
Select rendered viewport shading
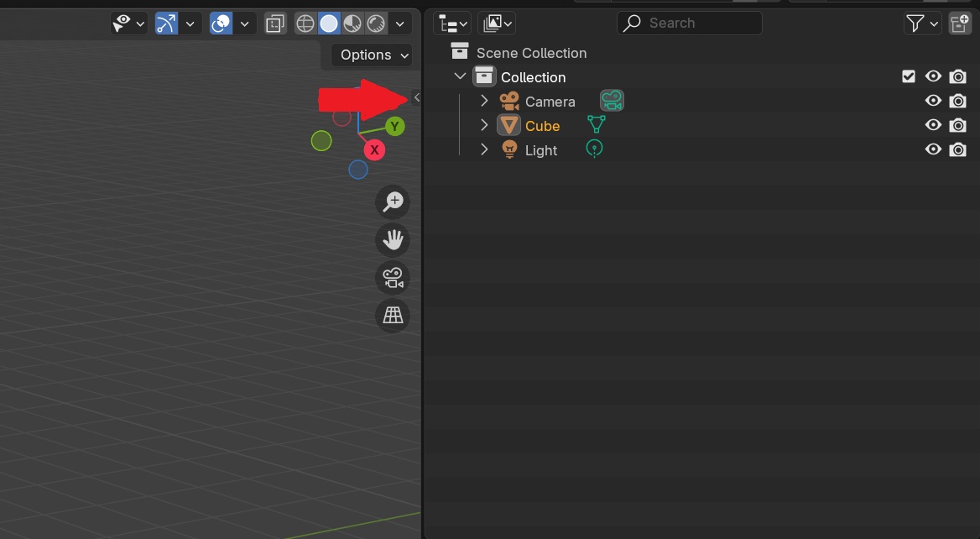[378, 24]
